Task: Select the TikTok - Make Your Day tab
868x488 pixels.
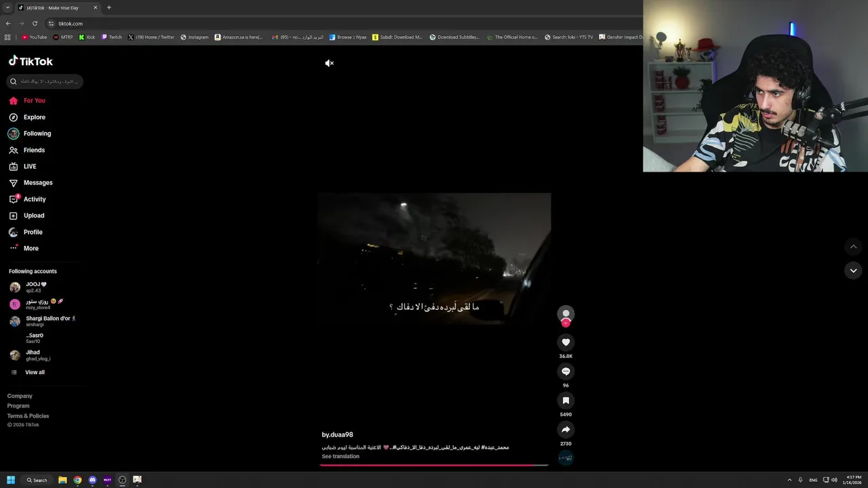Action: point(58,7)
